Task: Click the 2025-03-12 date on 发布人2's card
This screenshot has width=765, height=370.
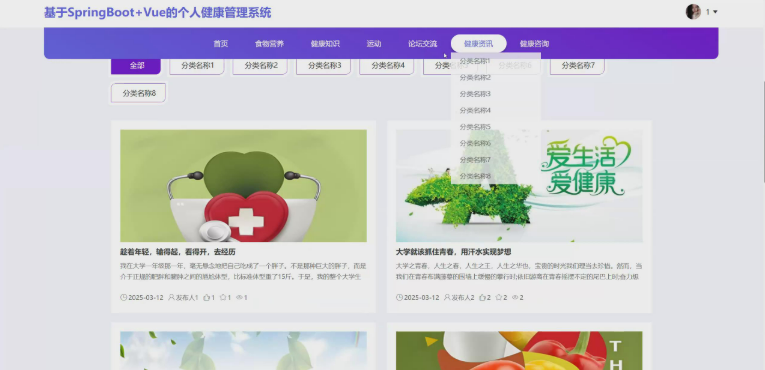Action: click(422, 297)
